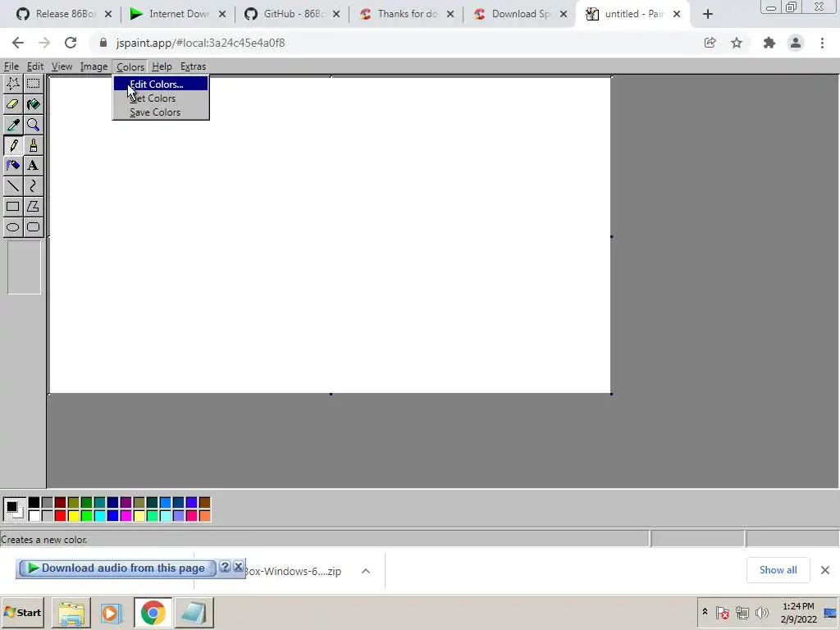Select the Magnifier tool
This screenshot has width=840, height=630.
point(33,125)
